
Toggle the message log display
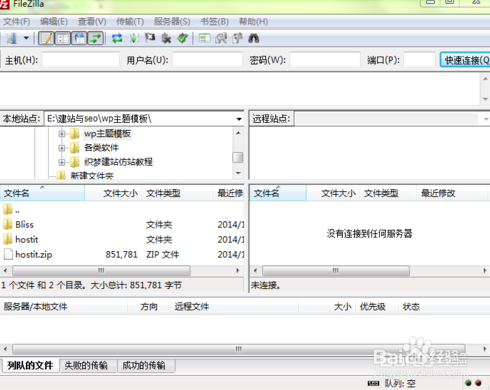(x=47, y=38)
